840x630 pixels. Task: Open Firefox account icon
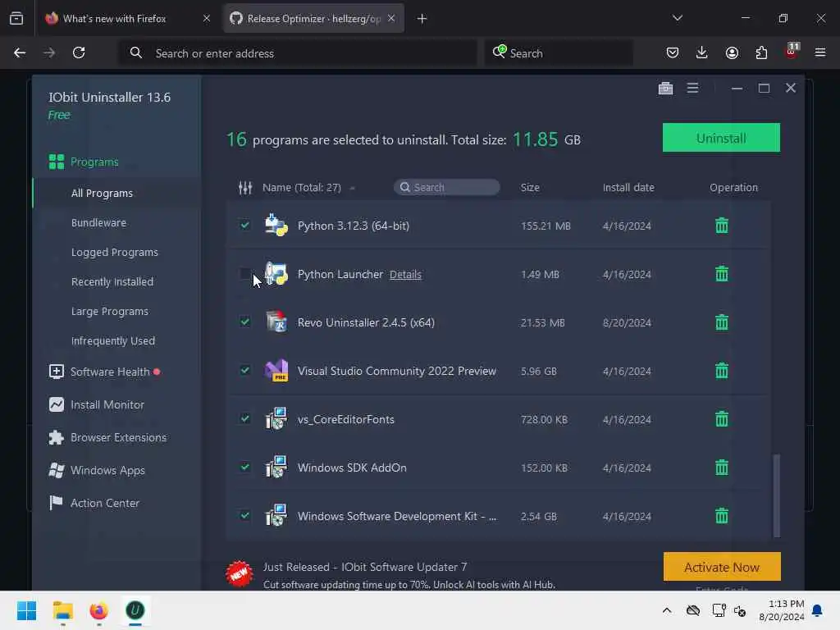point(732,52)
